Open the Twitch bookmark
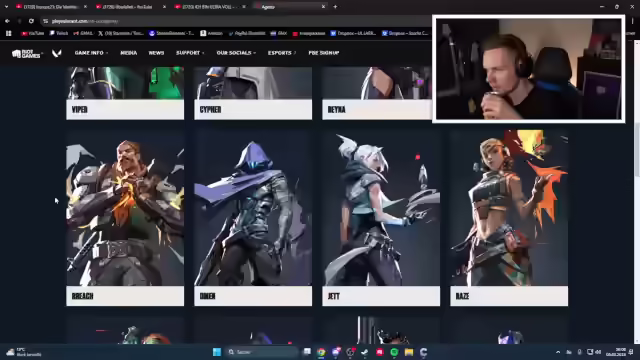The width and height of the screenshot is (640, 360). [x=59, y=33]
